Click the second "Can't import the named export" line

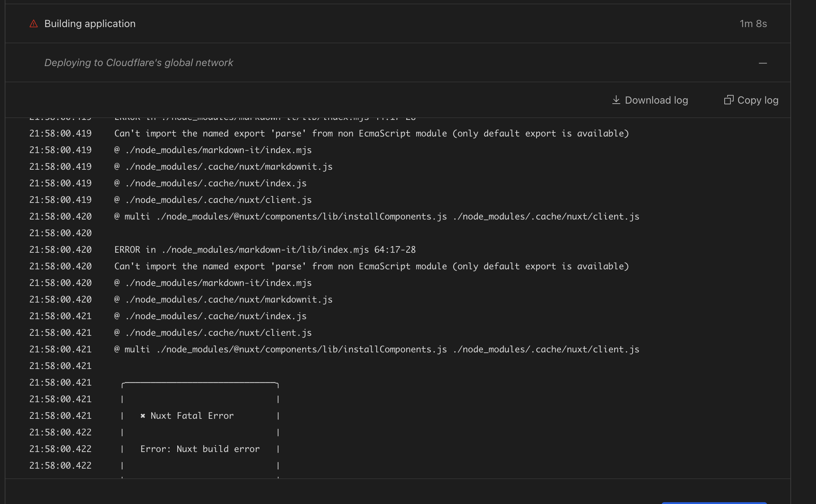pos(371,266)
